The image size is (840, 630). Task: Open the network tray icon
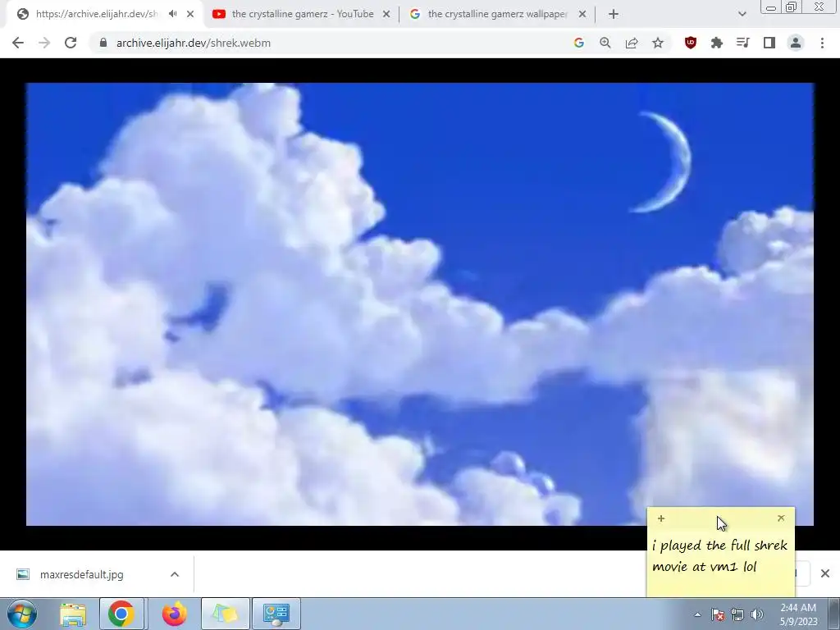tap(737, 614)
